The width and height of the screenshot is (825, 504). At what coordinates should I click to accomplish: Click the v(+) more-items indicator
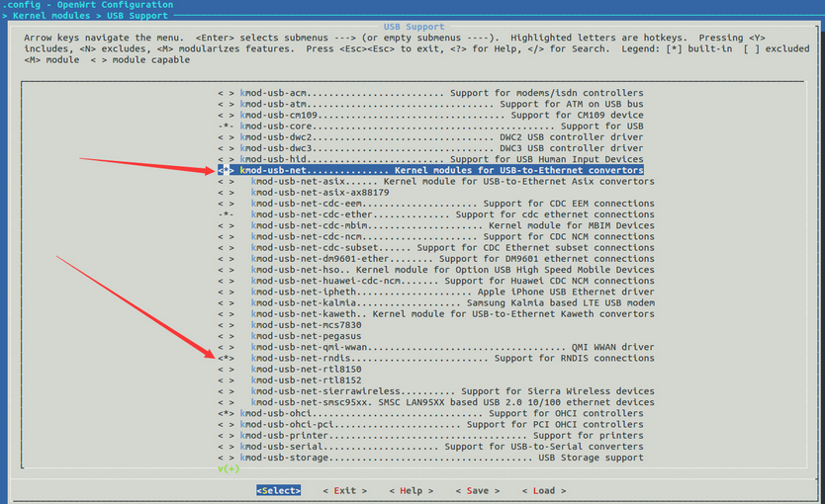[x=229, y=468]
